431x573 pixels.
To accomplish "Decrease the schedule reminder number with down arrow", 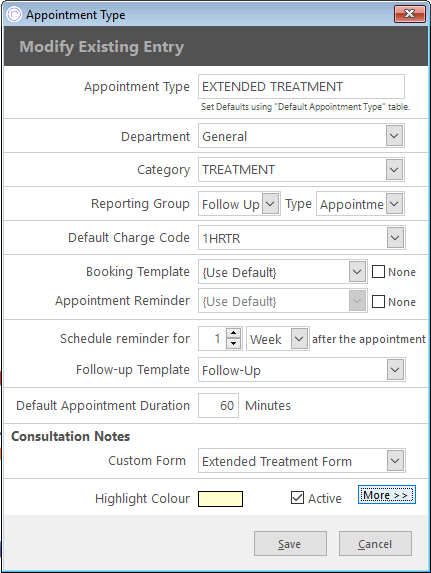I will pos(234,344).
